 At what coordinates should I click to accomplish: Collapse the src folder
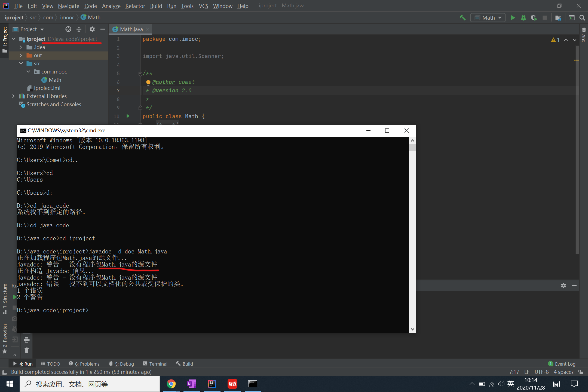coord(21,63)
